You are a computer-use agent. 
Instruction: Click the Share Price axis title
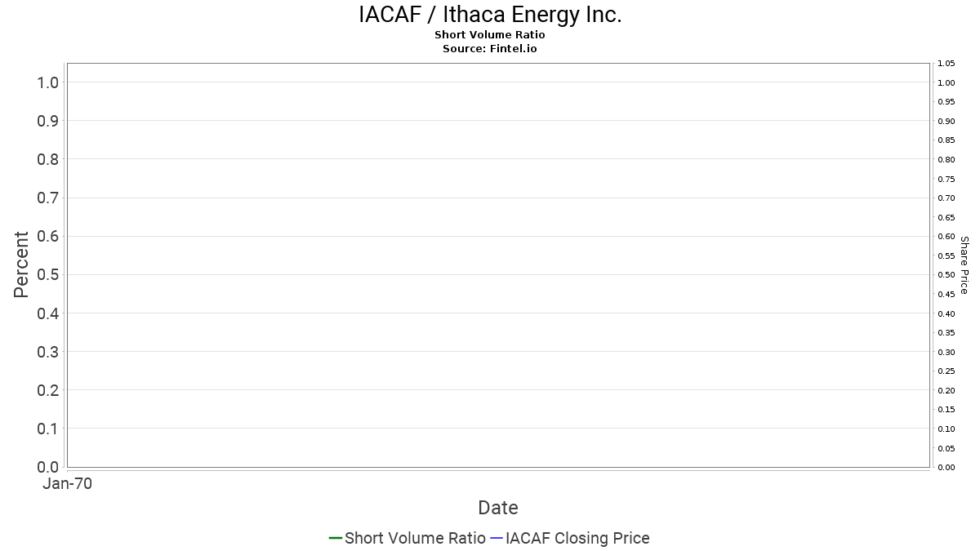pos(964,265)
